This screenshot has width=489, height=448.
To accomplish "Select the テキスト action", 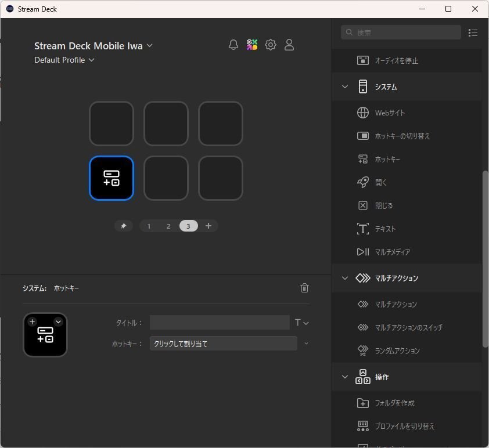I will (407, 229).
